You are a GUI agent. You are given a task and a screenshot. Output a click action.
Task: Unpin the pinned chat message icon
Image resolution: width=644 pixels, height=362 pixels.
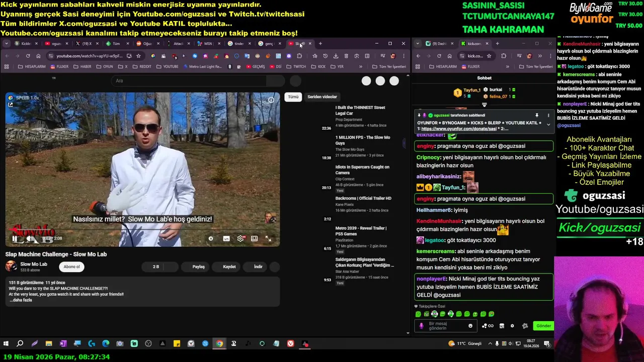click(x=537, y=115)
